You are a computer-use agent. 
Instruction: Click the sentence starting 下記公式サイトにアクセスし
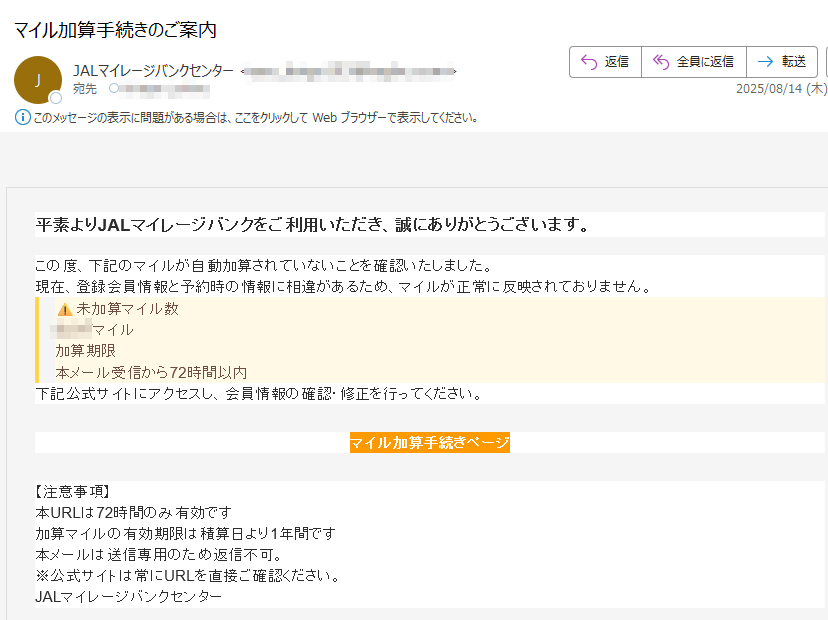(x=259, y=394)
